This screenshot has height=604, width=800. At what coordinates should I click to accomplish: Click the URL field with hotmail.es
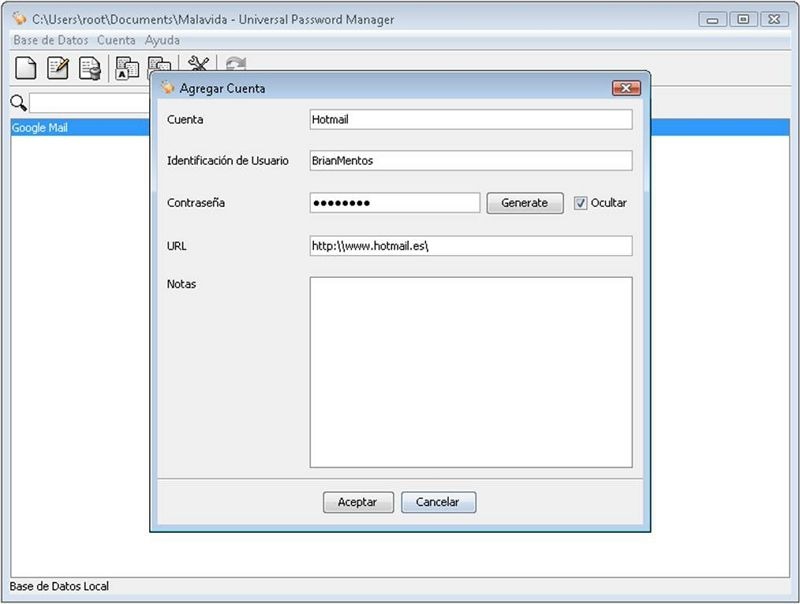tap(470, 246)
